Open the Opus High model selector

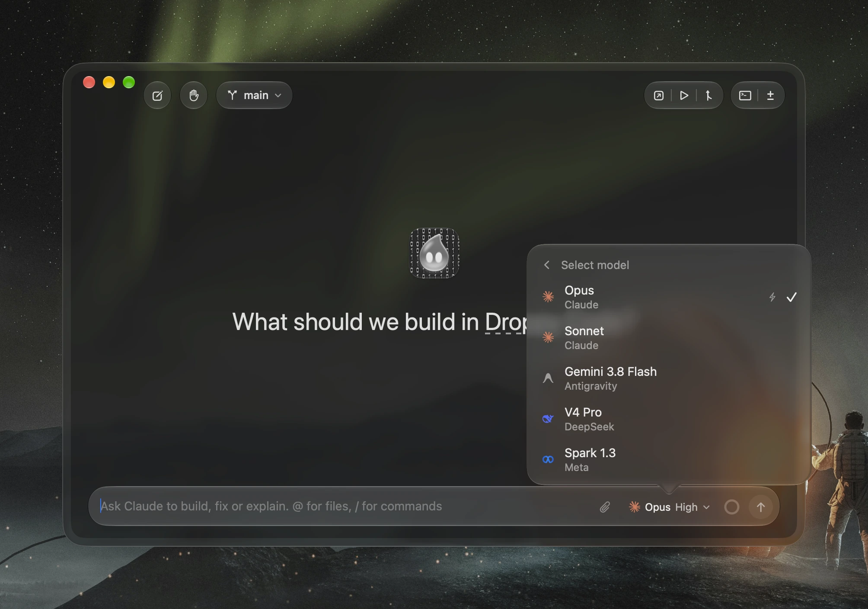[x=669, y=507]
